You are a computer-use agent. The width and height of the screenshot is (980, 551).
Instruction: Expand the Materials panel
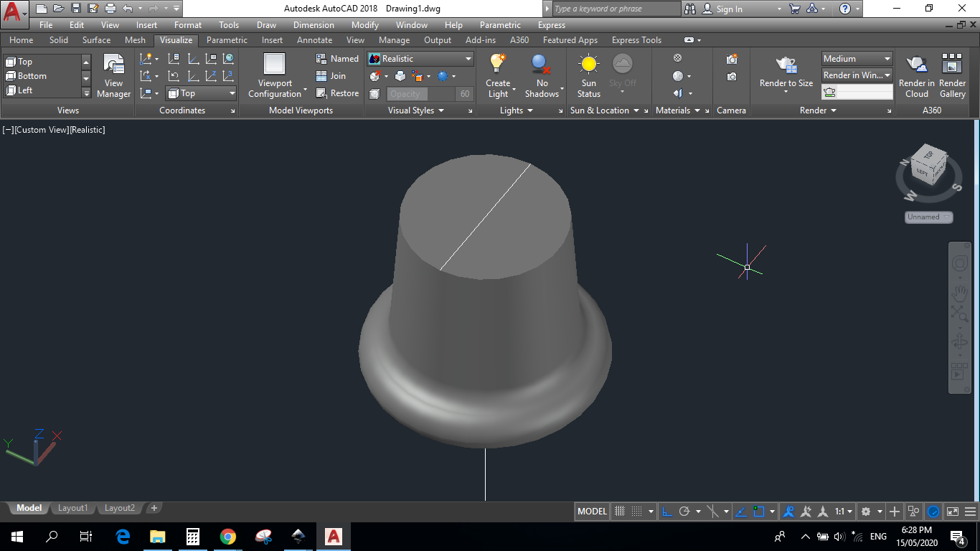pos(678,110)
